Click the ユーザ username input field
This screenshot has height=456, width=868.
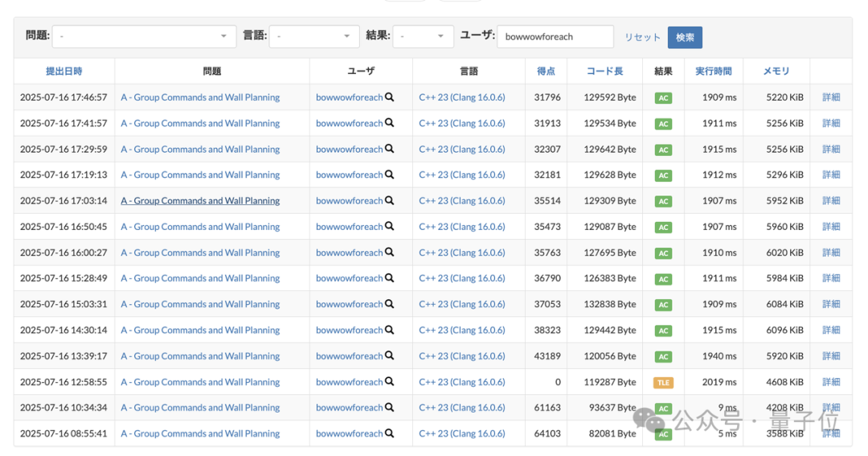(x=555, y=36)
